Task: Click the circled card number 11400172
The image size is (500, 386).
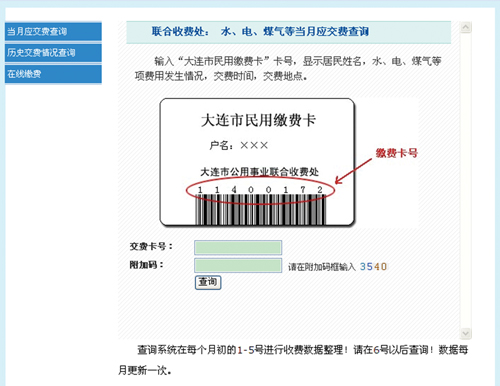Action: [260, 190]
